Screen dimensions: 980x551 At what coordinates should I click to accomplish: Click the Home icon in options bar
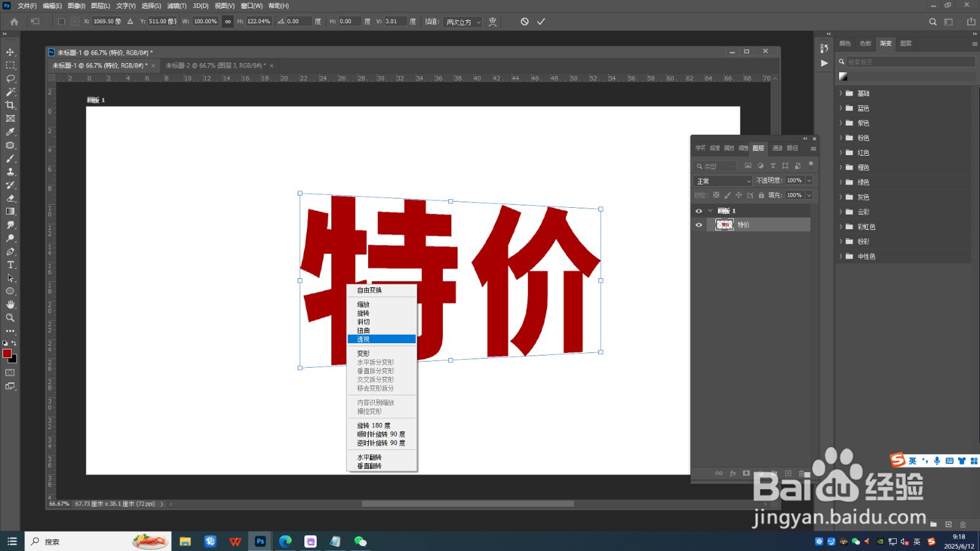click(x=14, y=21)
